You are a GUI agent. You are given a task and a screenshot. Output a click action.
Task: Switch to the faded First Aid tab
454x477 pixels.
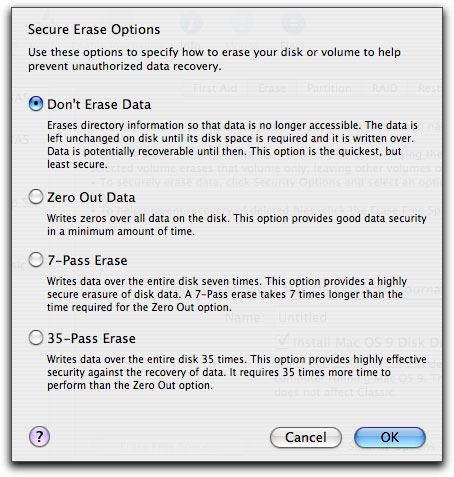[215, 88]
